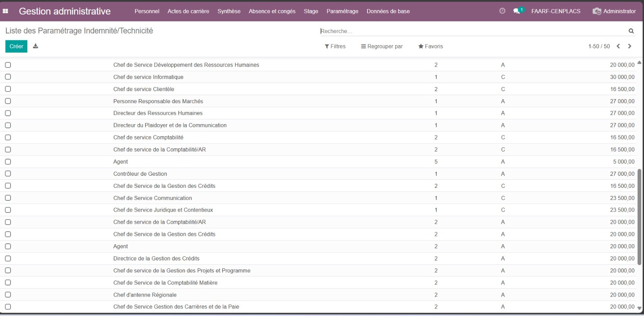
Task: Open the apps grid menu icon
Action: tap(6, 11)
